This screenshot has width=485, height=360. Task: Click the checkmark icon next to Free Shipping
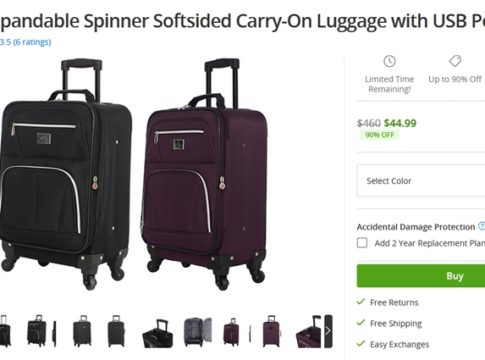tap(361, 323)
